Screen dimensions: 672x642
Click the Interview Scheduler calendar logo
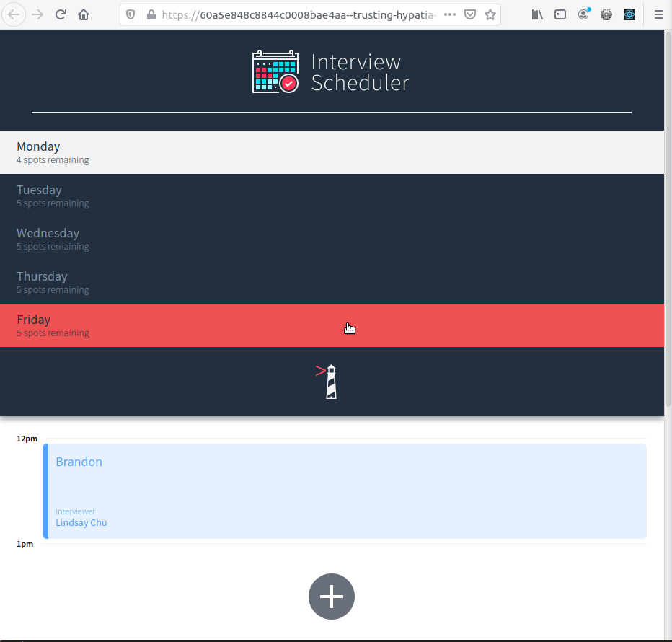(x=275, y=71)
